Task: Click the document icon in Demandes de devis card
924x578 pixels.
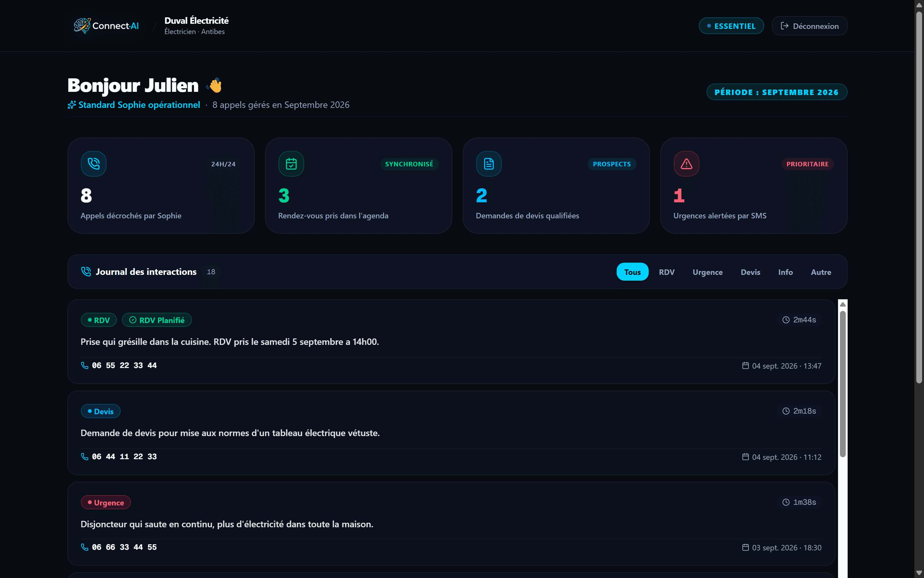Action: (489, 164)
